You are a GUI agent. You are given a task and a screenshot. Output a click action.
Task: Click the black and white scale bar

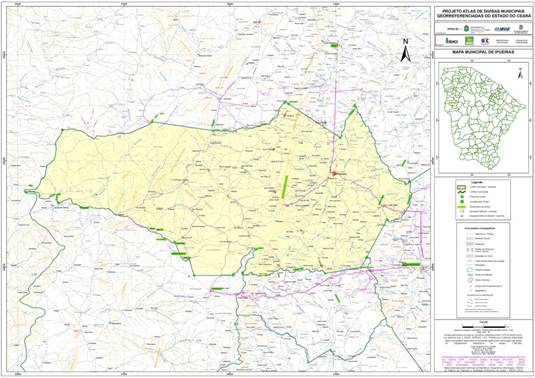point(482,326)
